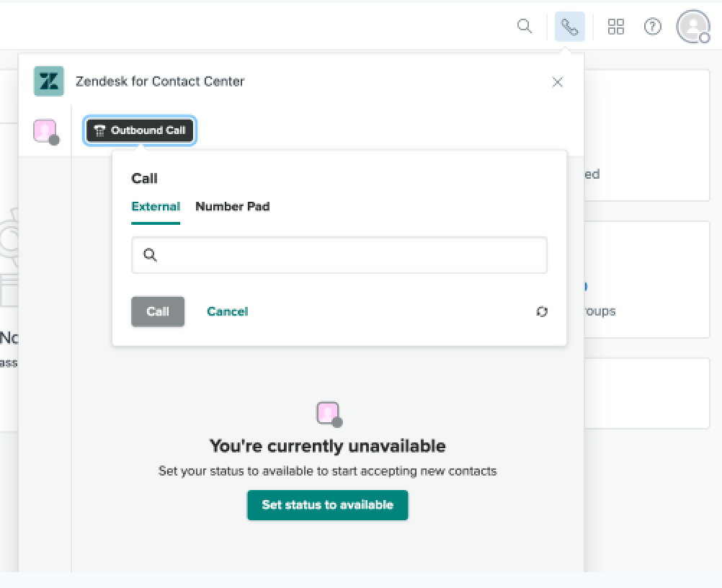Screen dimensions: 722x588
Task: Refresh the contacts list with the refresh icon
Action: pos(542,312)
